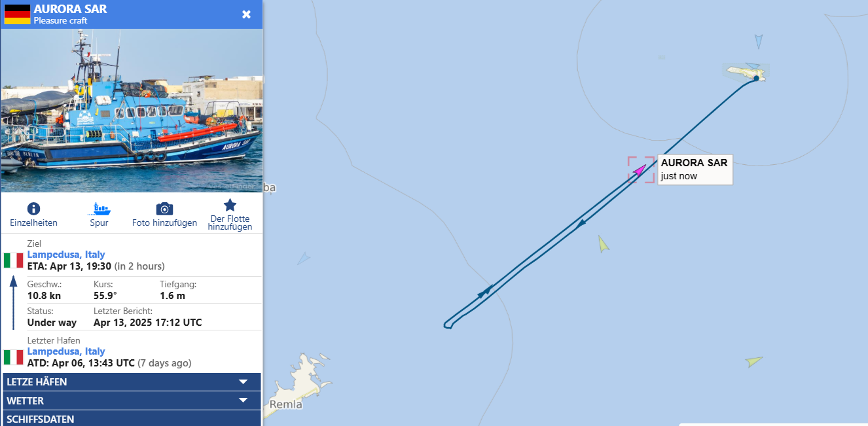
Task: Open the SCHIFFSDATEN section
Action: tap(132, 418)
